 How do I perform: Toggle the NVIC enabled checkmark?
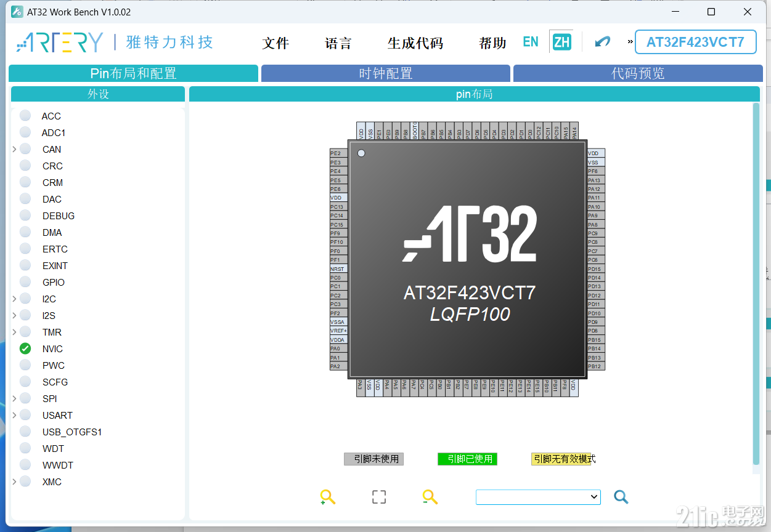pyautogui.click(x=25, y=349)
